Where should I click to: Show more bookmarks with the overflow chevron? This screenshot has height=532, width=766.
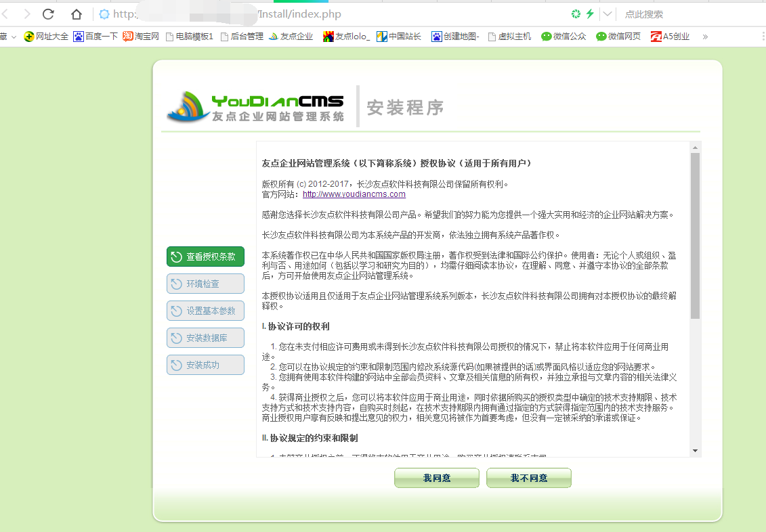705,37
